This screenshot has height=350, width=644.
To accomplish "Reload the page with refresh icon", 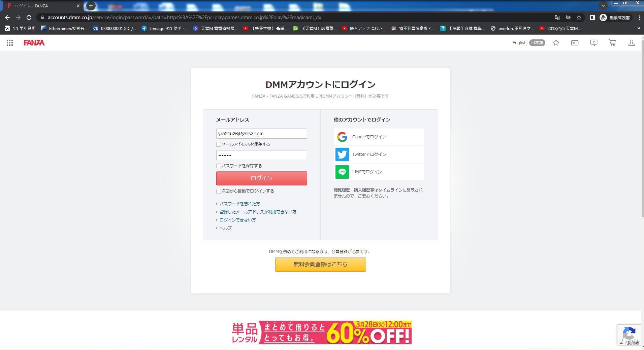I will [29, 17].
